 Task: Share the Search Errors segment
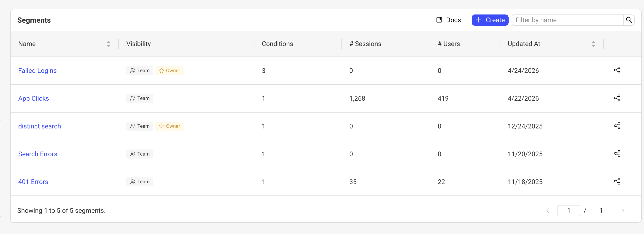[x=617, y=153]
